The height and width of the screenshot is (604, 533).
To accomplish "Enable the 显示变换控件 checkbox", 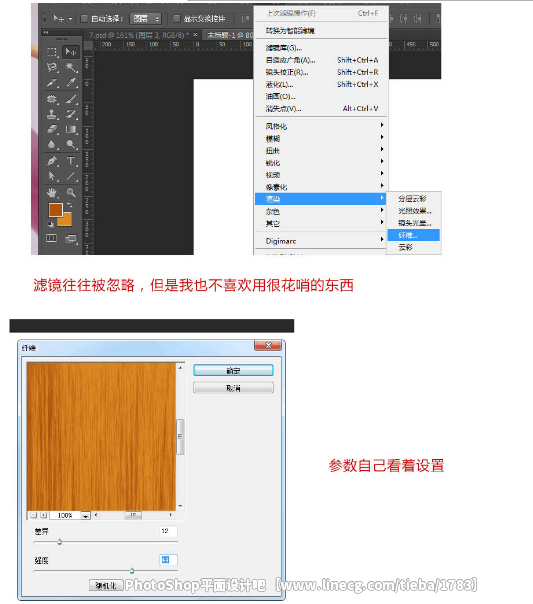I will tap(176, 18).
